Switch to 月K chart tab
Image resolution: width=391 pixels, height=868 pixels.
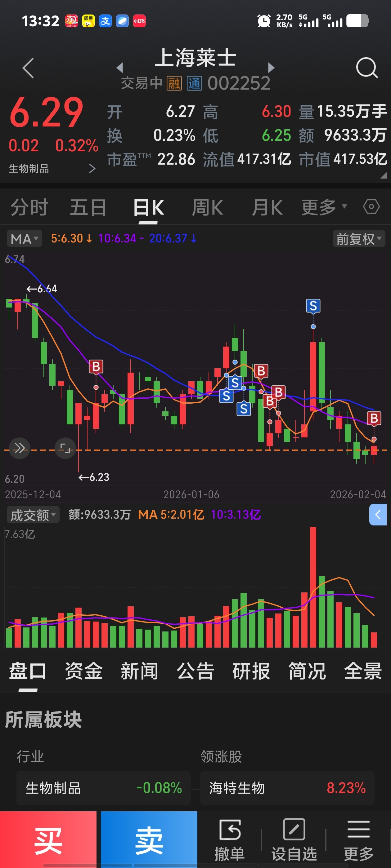click(267, 207)
